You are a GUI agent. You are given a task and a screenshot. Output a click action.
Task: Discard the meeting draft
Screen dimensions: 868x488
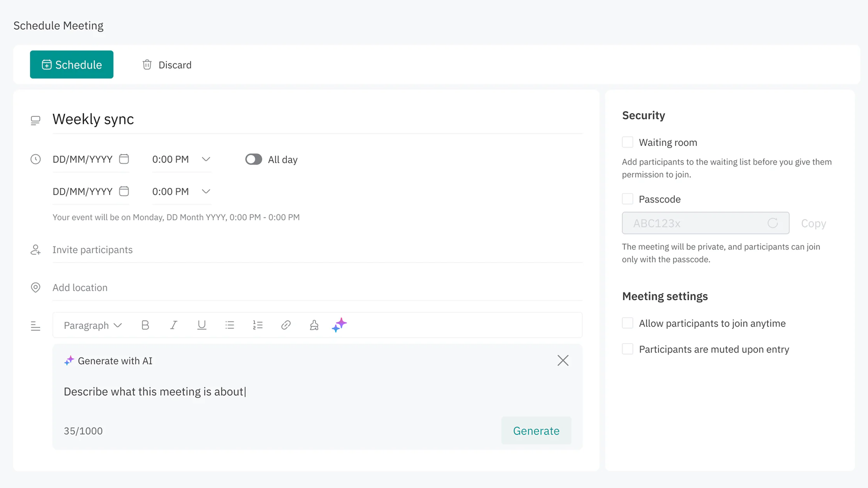[167, 65]
